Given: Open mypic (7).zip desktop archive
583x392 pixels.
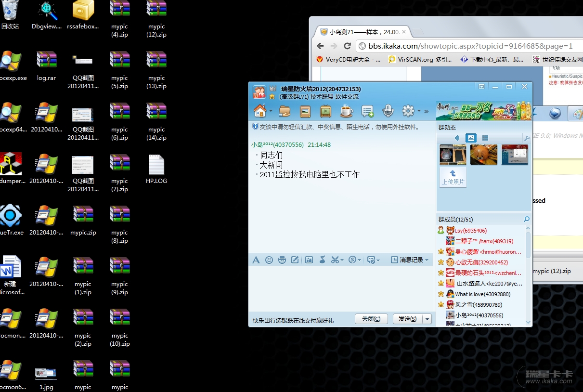Looking at the screenshot, I should pos(119,173).
